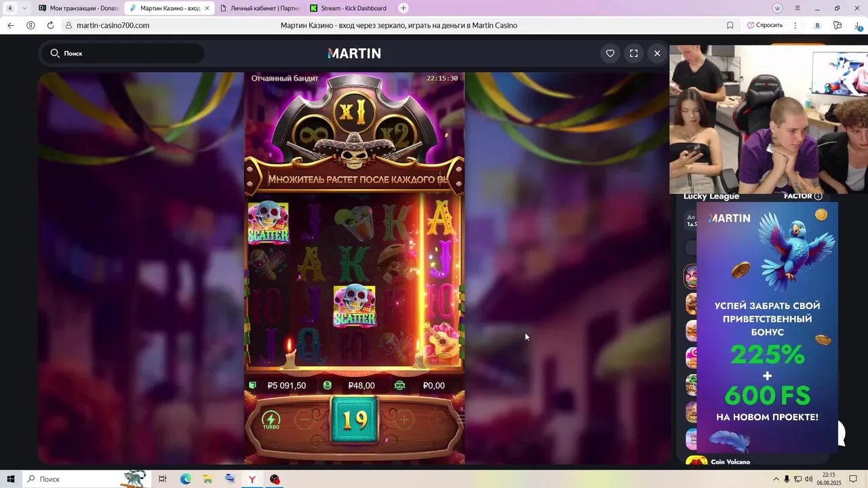Click the teal 19 free spins counter
The image size is (868, 488).
[x=355, y=420]
